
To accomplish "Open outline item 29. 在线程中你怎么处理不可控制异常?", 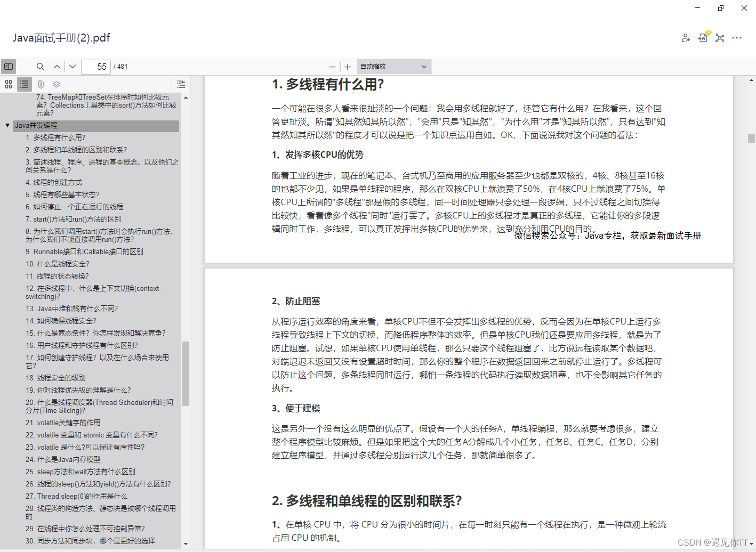I will click(85, 529).
